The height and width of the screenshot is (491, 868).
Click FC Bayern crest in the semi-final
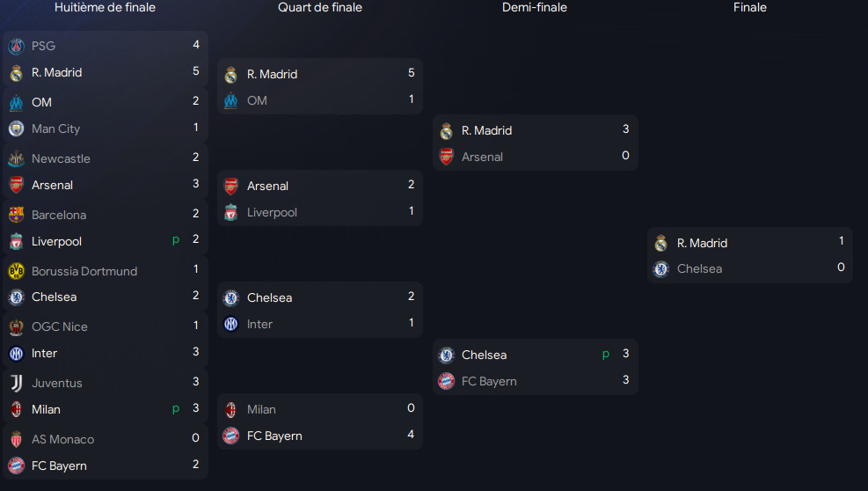point(446,381)
